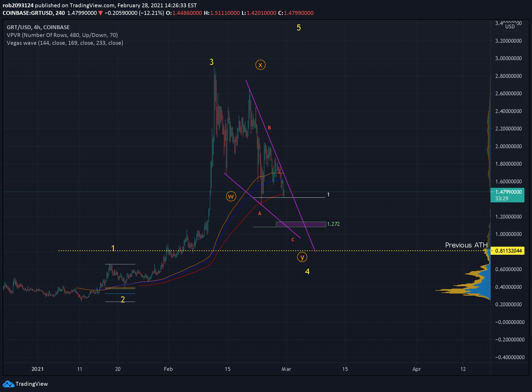This screenshot has width=532, height=392.
Task: Click the Mar date on the time axis
Action: point(286,369)
